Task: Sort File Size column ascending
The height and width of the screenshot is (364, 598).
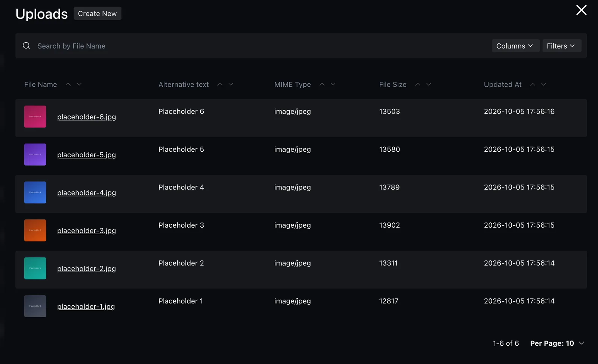Action: click(417, 84)
